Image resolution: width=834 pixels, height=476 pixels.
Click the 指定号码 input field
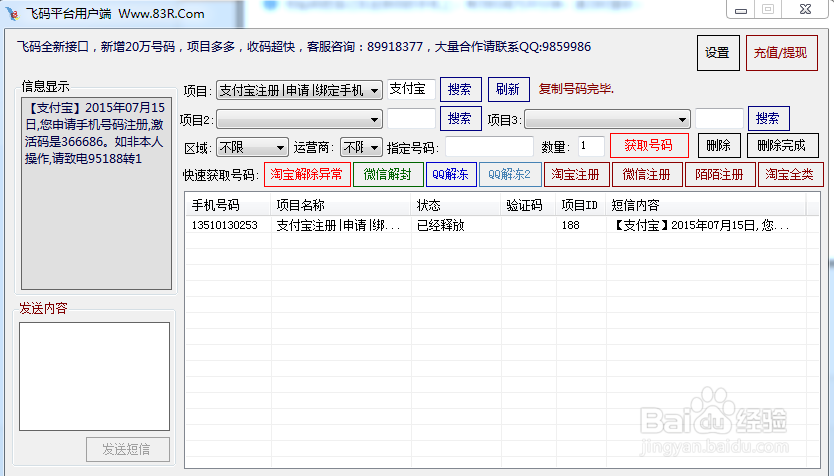[489, 146]
